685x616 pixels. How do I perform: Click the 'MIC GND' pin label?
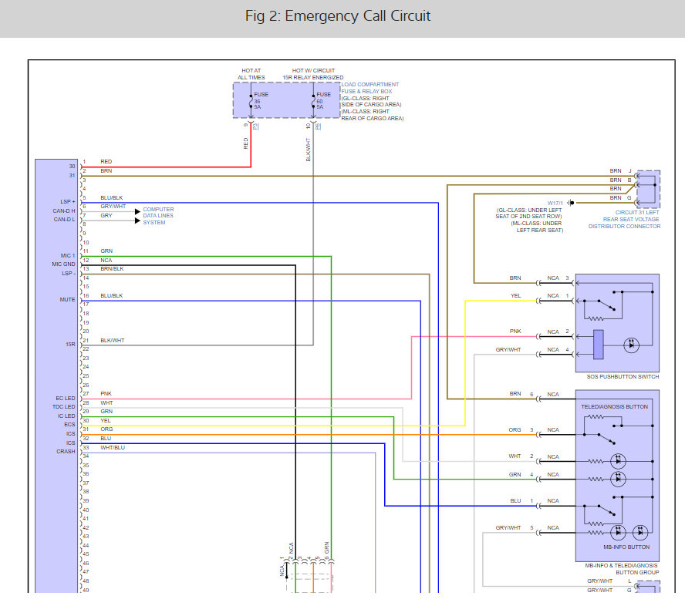pyautogui.click(x=63, y=264)
